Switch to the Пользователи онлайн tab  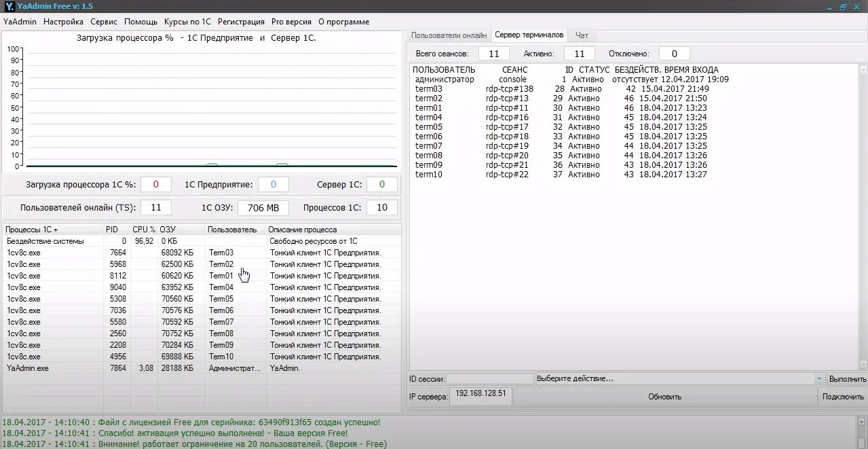(449, 35)
